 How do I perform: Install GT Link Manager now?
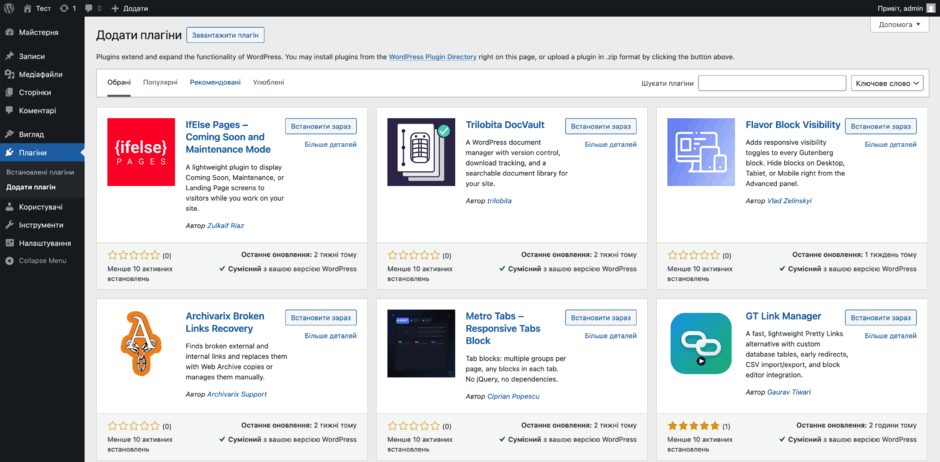coord(881,318)
